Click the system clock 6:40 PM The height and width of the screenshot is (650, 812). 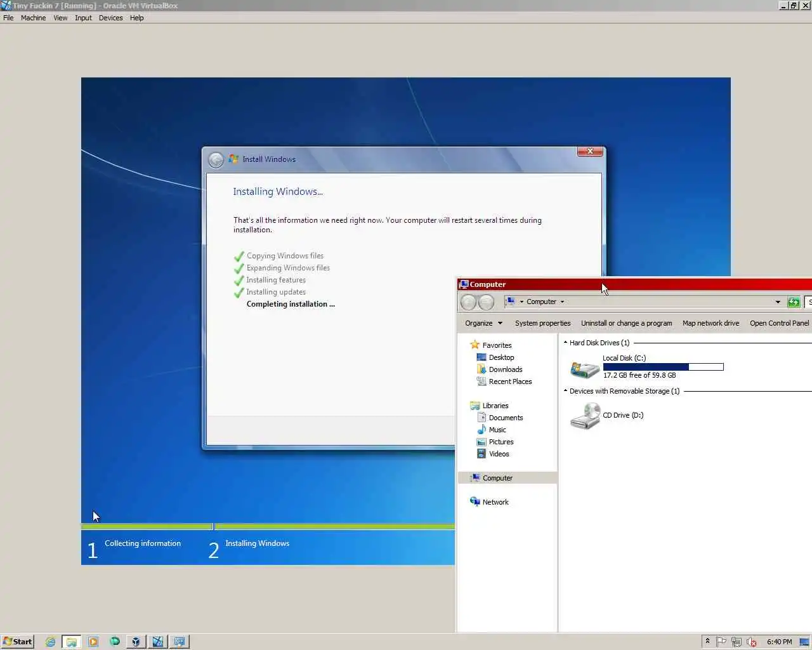pyautogui.click(x=779, y=642)
